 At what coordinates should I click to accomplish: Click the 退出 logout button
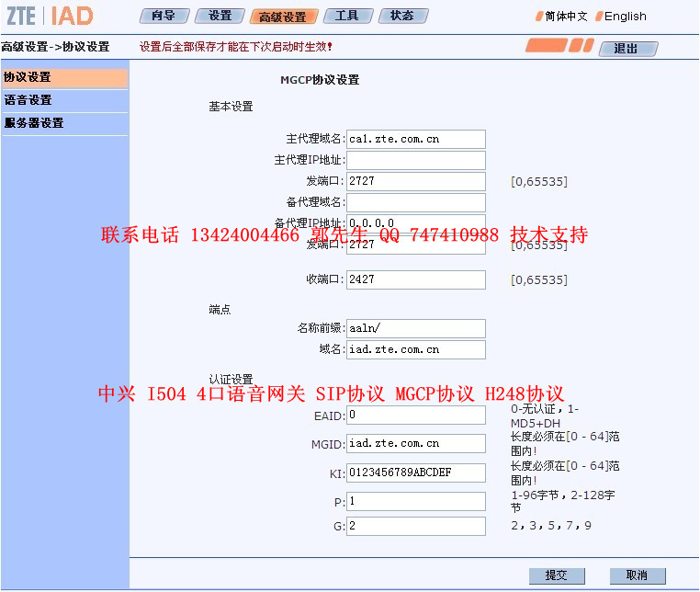coord(628,48)
